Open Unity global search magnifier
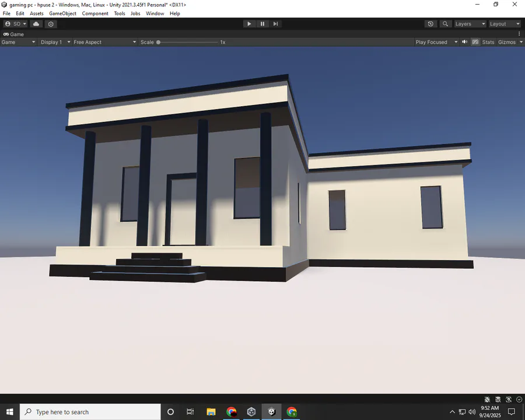The image size is (525, 420). [x=445, y=24]
